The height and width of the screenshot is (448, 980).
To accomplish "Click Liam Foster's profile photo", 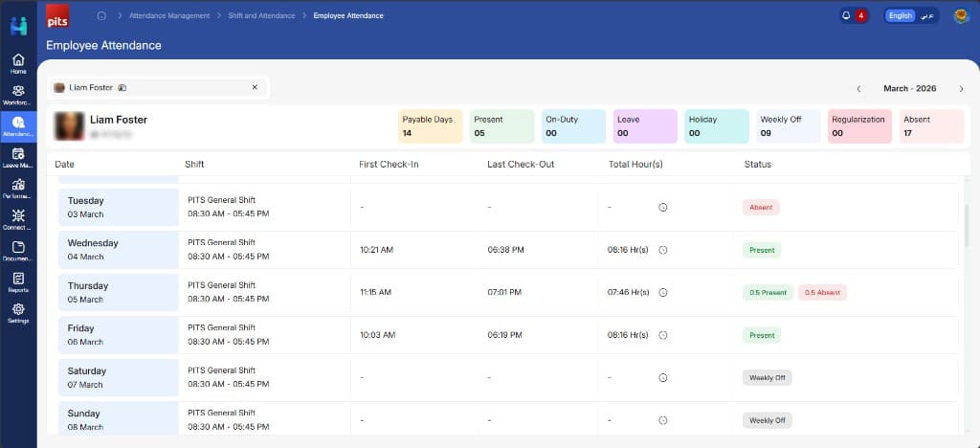I will 69,125.
